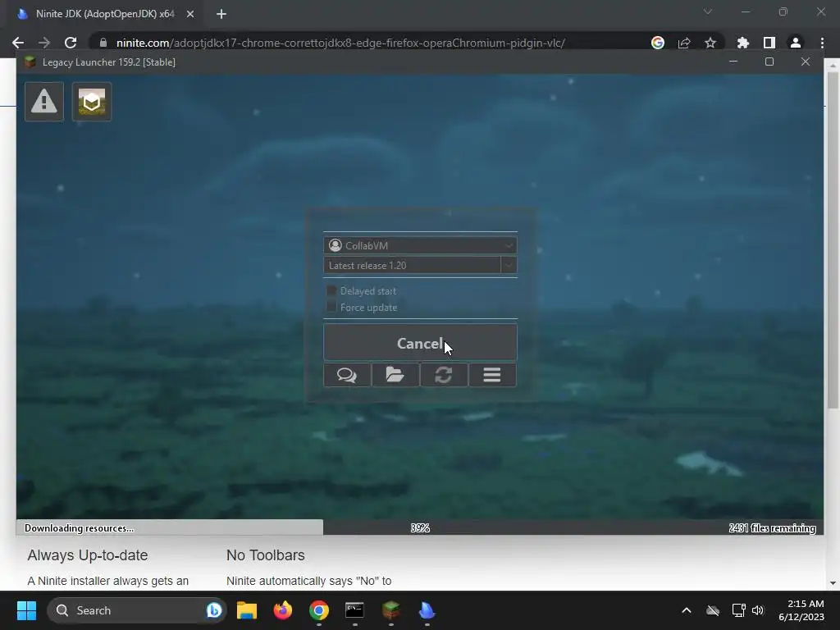Open the package box icon next to the warning icon

(x=92, y=101)
